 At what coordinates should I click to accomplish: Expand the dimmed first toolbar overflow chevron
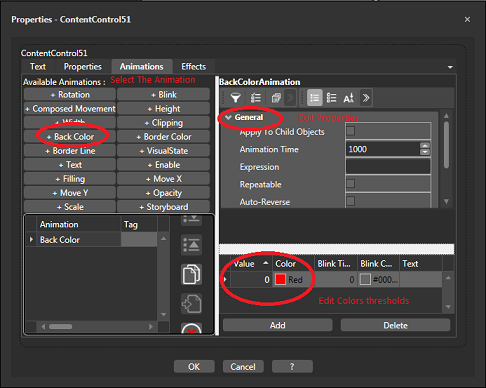(290, 98)
